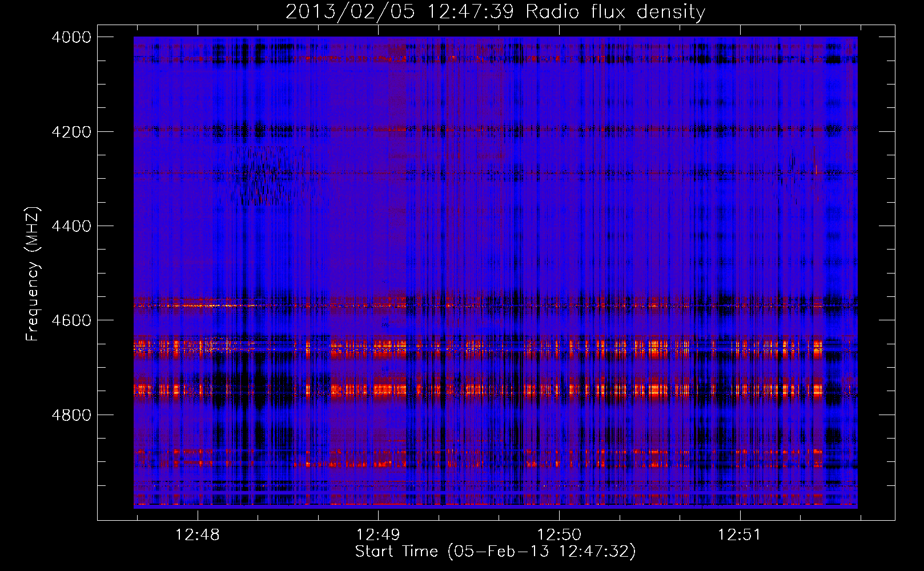Viewport: 924px width, 571px height.
Task: Click the 'Frequency (MHZ)' axis title
Action: 33,274
